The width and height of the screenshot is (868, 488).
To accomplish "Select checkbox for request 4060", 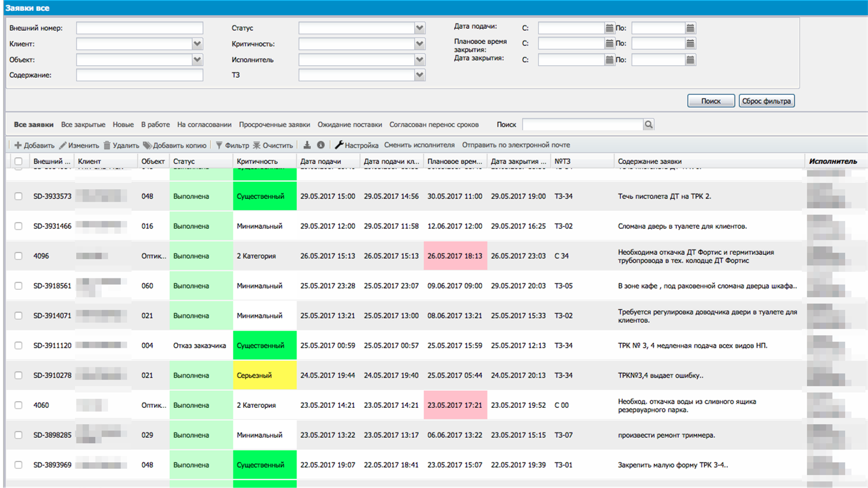I will coord(18,405).
